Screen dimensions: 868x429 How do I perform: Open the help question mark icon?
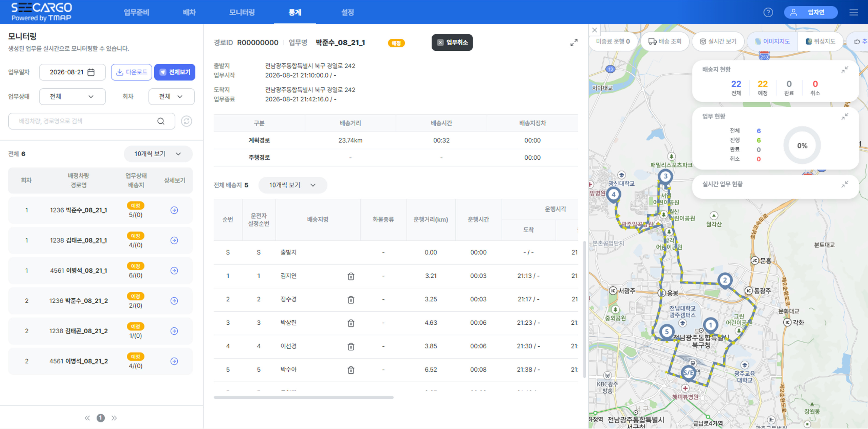pyautogui.click(x=768, y=12)
